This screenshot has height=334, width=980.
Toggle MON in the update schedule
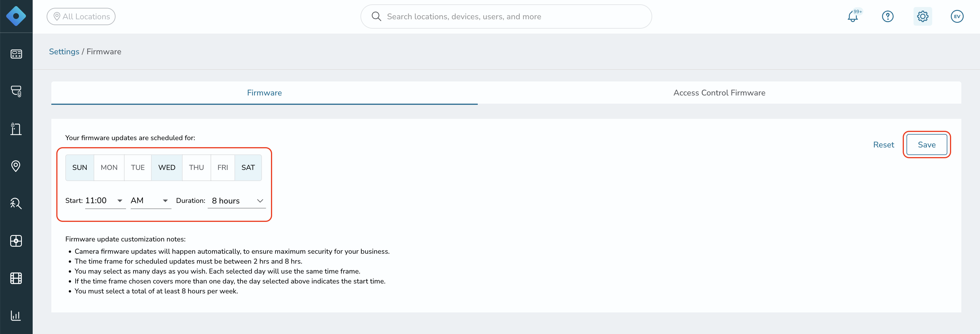(109, 168)
